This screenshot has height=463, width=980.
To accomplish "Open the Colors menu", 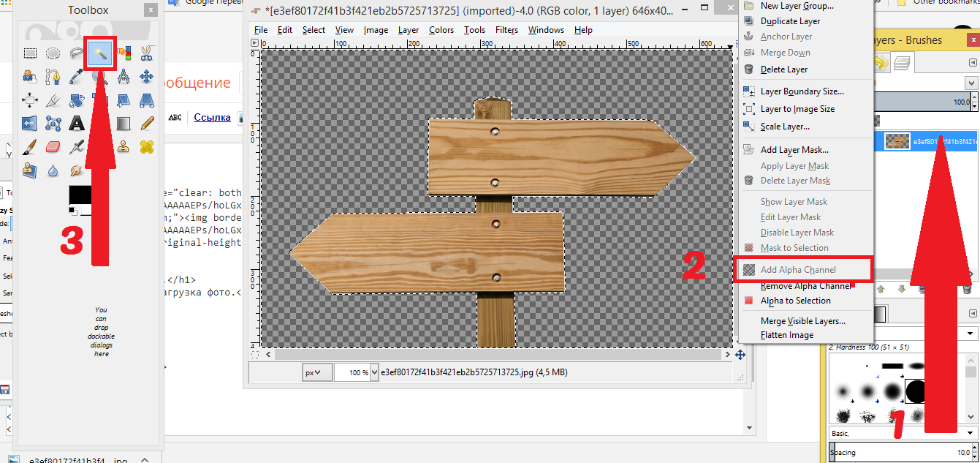I will click(441, 30).
